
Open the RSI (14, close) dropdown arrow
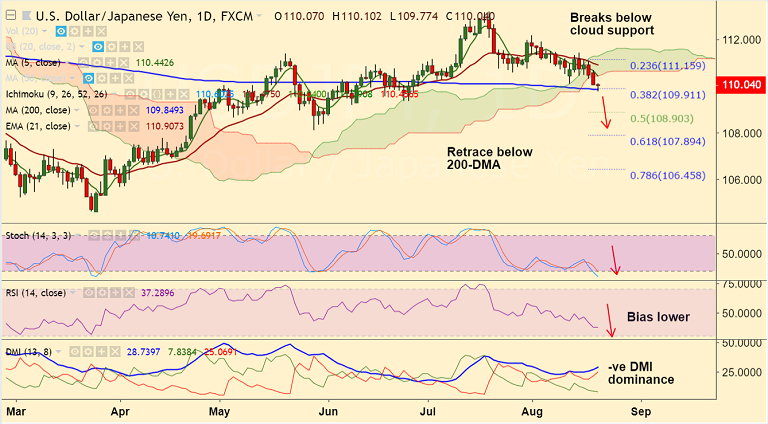tap(72, 292)
